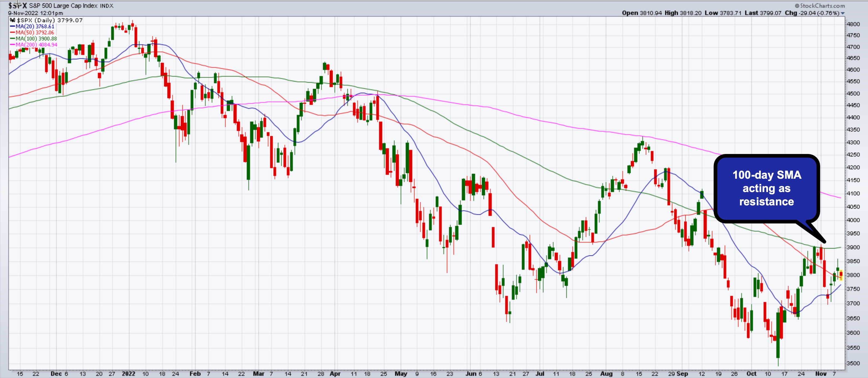Click the Jun marker on the date axis

pos(470,374)
